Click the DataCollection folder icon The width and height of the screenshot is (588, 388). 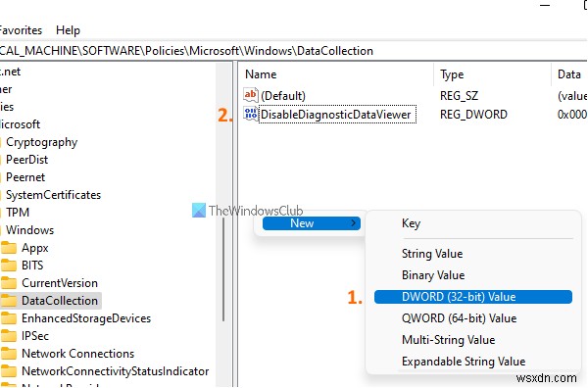click(9, 301)
